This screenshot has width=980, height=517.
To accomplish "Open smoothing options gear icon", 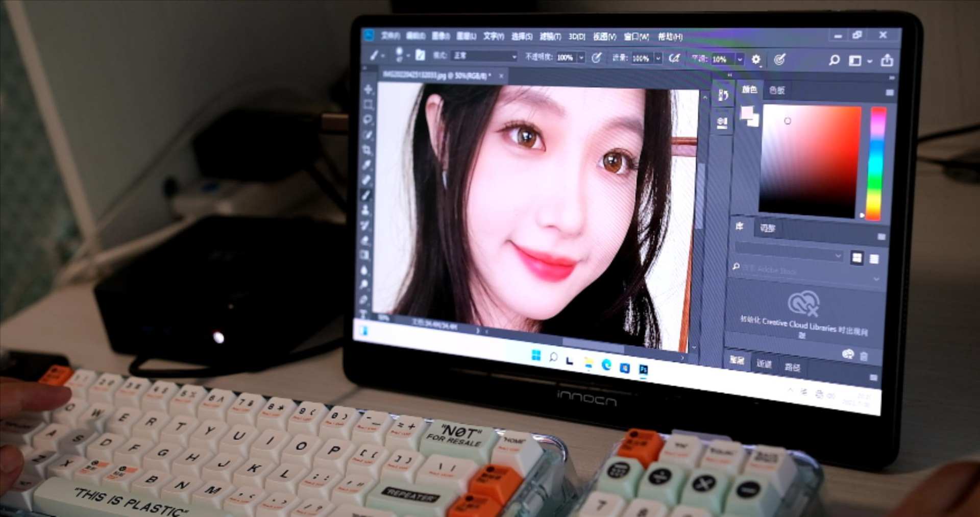I will pyautogui.click(x=756, y=60).
